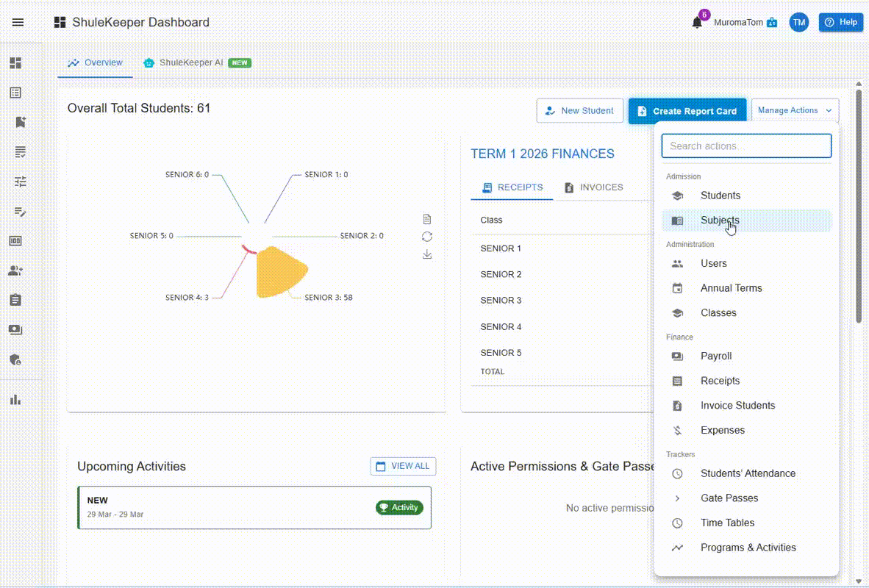Click the notifications bell icon
The width and height of the screenshot is (869, 588).
click(697, 23)
